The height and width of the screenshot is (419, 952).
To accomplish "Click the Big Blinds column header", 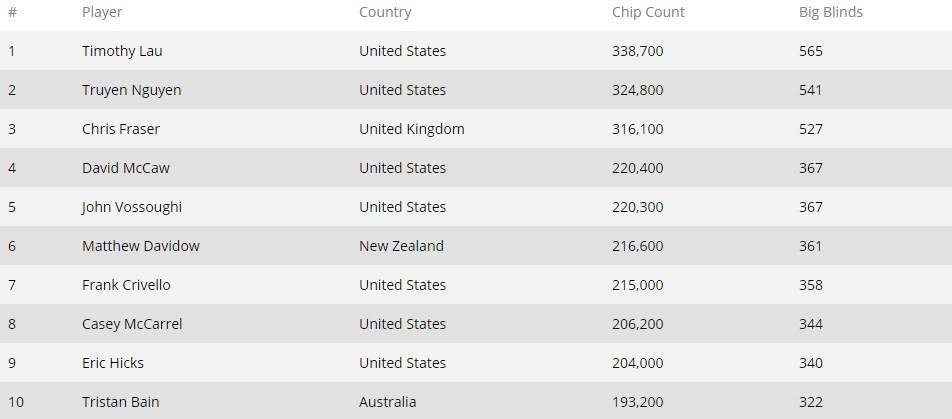I will pyautogui.click(x=830, y=13).
